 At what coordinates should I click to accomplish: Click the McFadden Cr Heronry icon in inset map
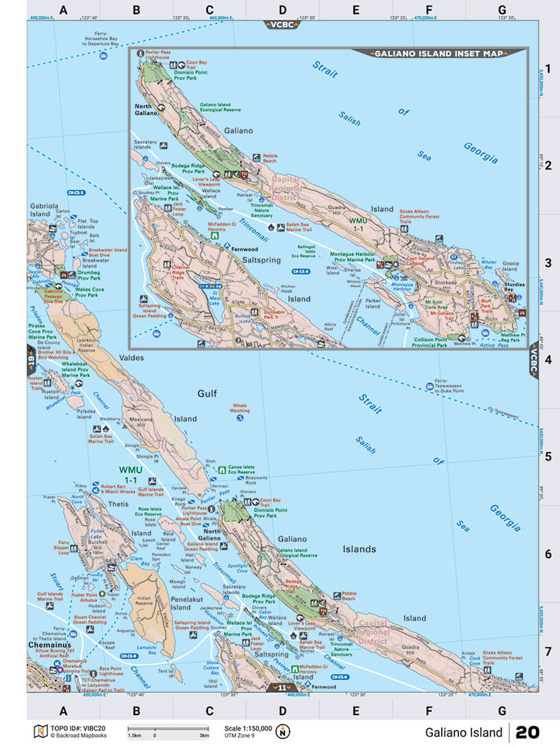[x=214, y=236]
